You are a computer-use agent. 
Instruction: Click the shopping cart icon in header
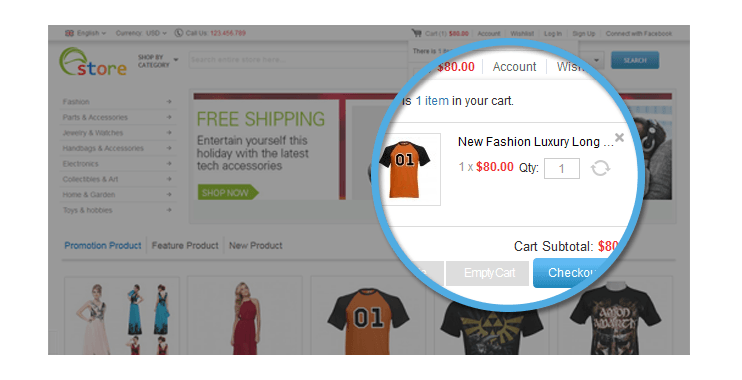(x=416, y=33)
